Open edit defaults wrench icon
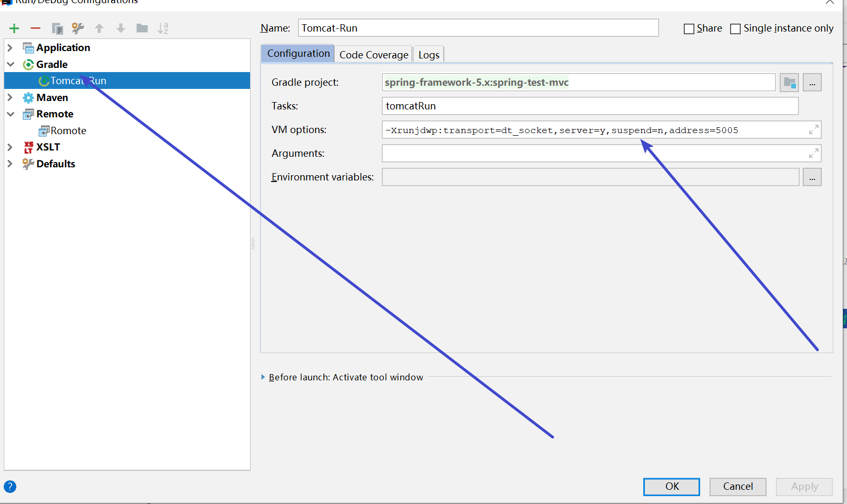Image resolution: width=847 pixels, height=504 pixels. pyautogui.click(x=78, y=28)
